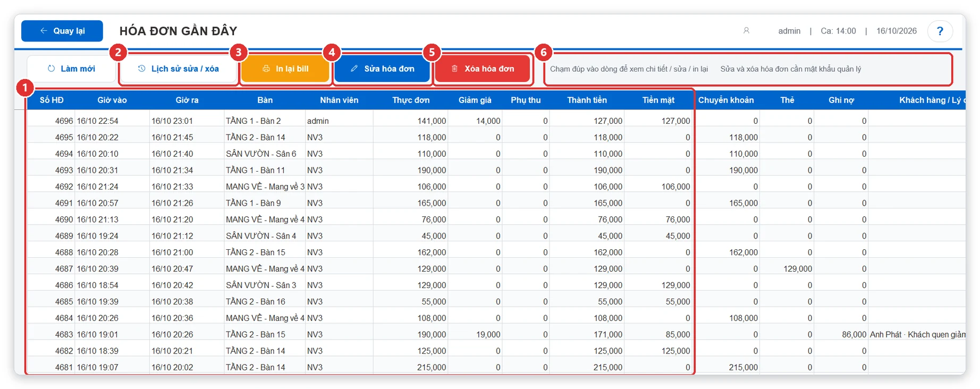Click the user profile icon beside admin
Viewport: 980px width, 389px height.
click(x=746, y=31)
